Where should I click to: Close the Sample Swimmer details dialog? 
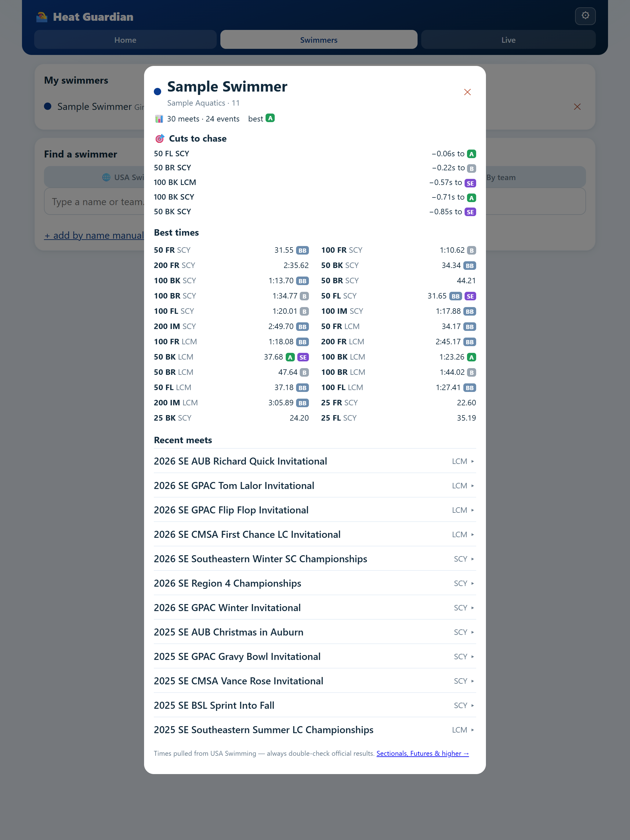click(468, 92)
